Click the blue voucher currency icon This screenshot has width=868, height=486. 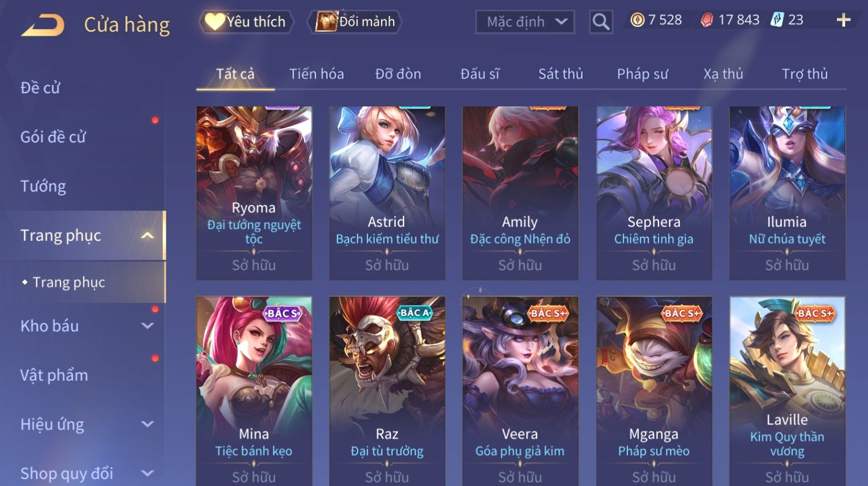coord(777,20)
